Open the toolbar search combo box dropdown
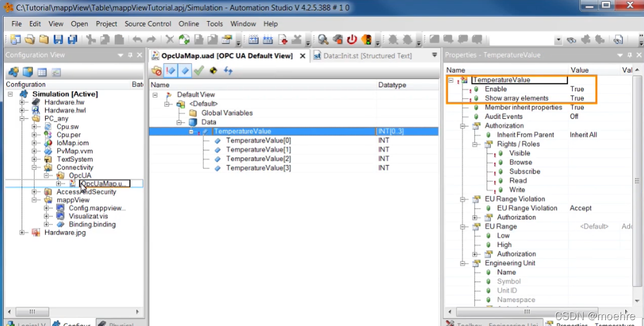The image size is (644, 326). coord(558,40)
